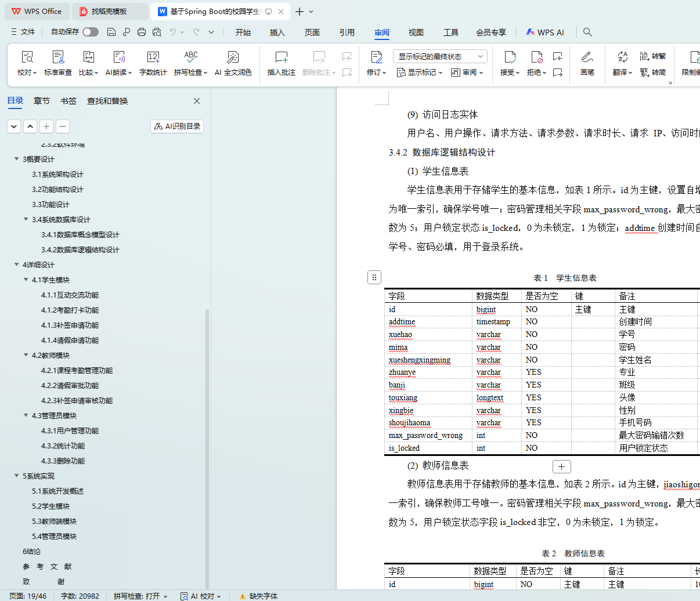This screenshot has height=601, width=700.
Task: Toggle 修订 track changes
Action: (x=376, y=63)
